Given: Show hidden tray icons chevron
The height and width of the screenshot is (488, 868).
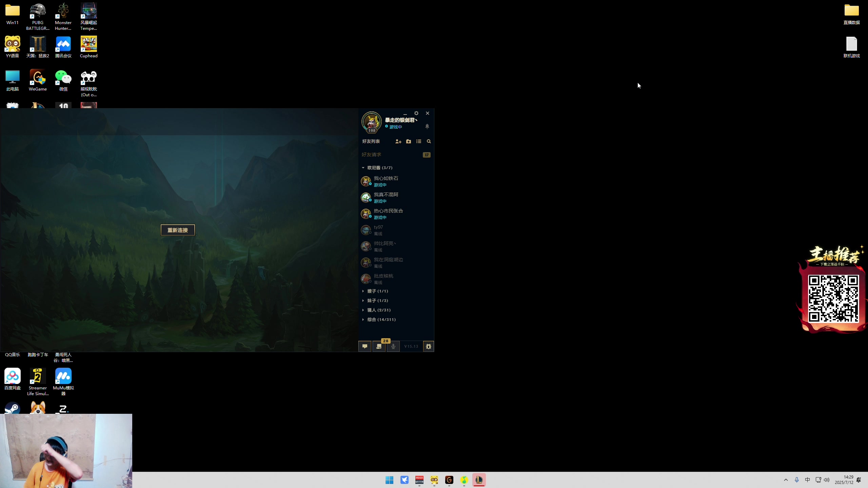Looking at the screenshot, I should coord(786,480).
